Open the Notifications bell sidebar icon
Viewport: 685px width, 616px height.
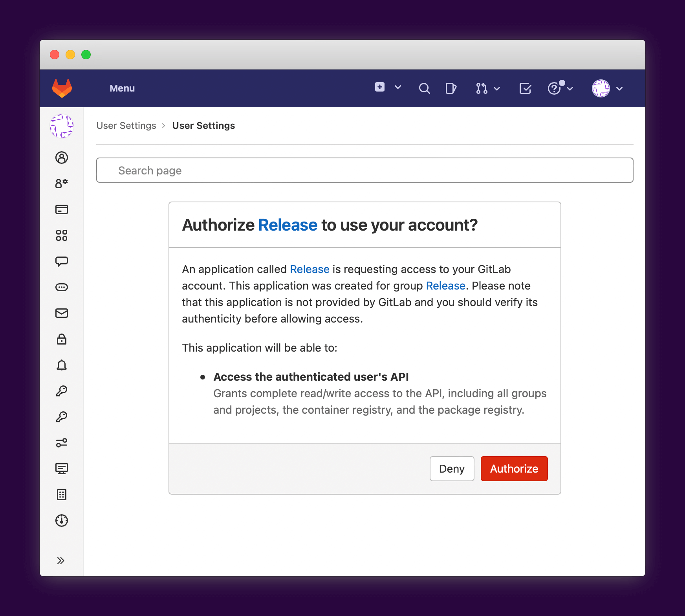pos(62,365)
